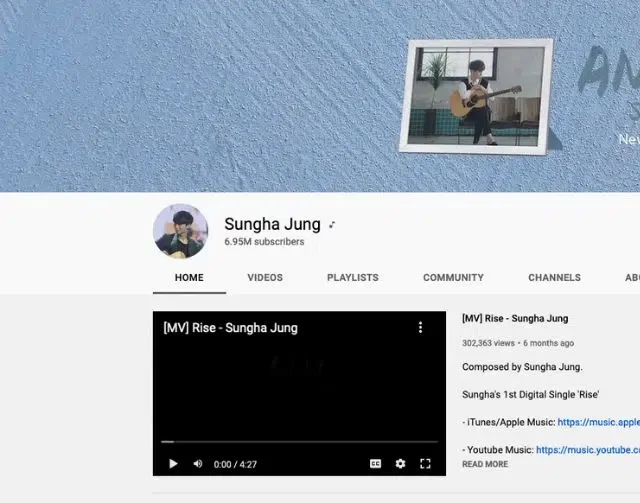
Task: Open the Youtube Music link
Action: click(587, 450)
